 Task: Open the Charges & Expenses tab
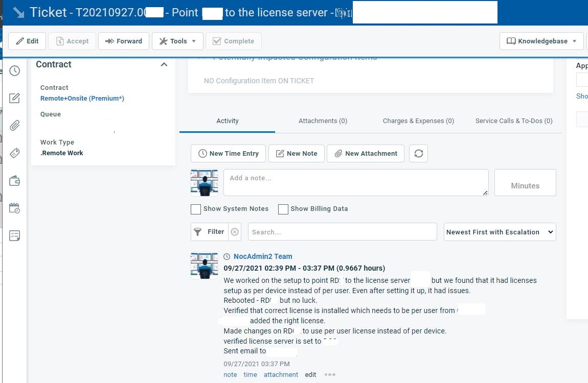point(418,121)
